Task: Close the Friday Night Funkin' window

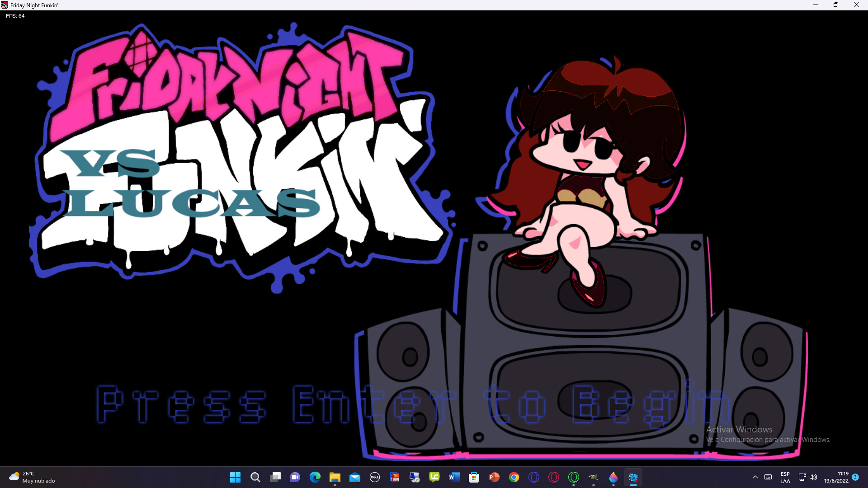Action: (x=857, y=5)
